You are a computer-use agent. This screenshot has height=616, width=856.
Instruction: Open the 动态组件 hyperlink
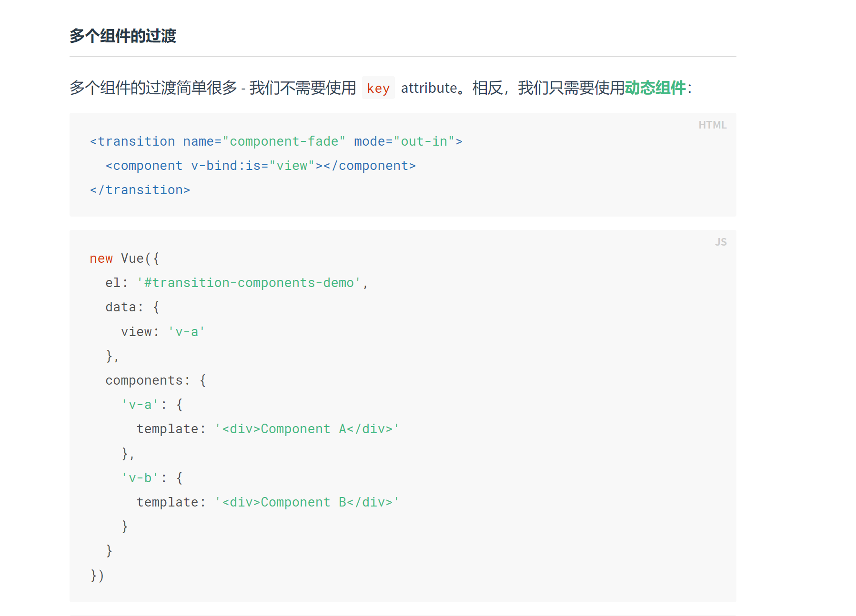tap(655, 88)
